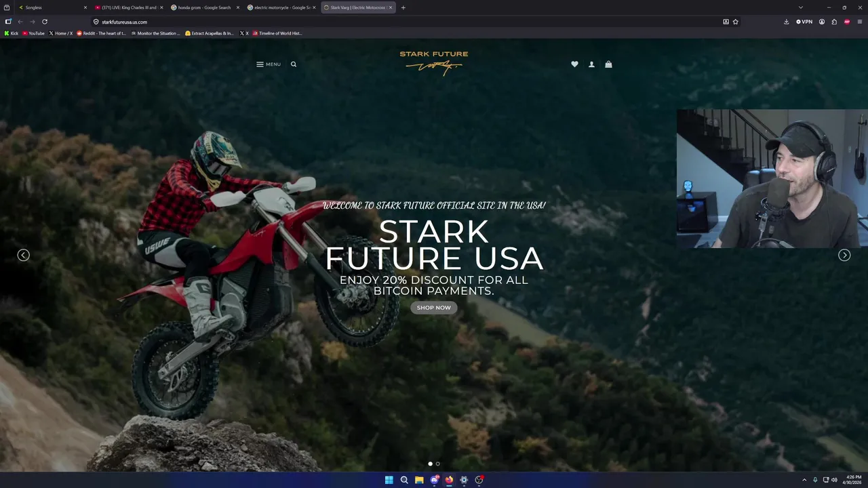The height and width of the screenshot is (488, 868).
Task: Open the Downloads toolbar icon
Action: [787, 22]
